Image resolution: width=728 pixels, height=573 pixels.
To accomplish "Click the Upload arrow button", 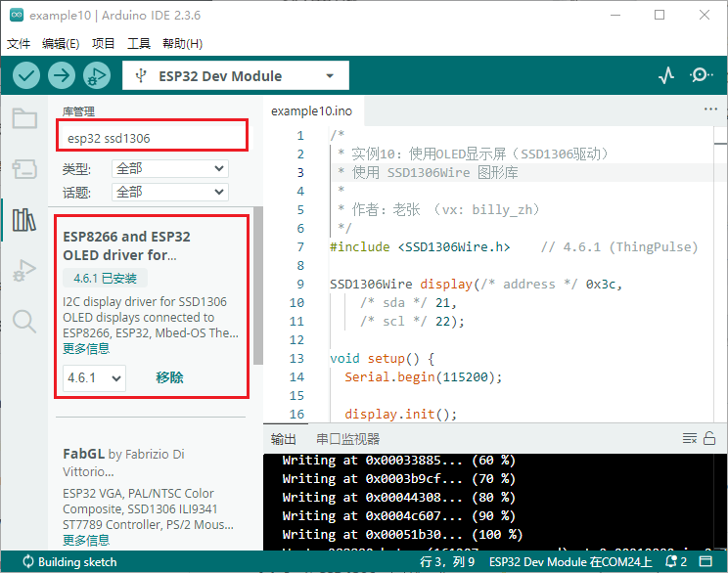I will click(62, 75).
